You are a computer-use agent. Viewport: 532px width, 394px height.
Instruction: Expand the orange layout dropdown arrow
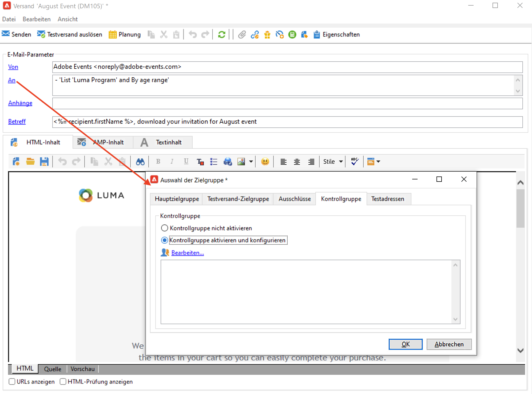pyautogui.click(x=378, y=162)
